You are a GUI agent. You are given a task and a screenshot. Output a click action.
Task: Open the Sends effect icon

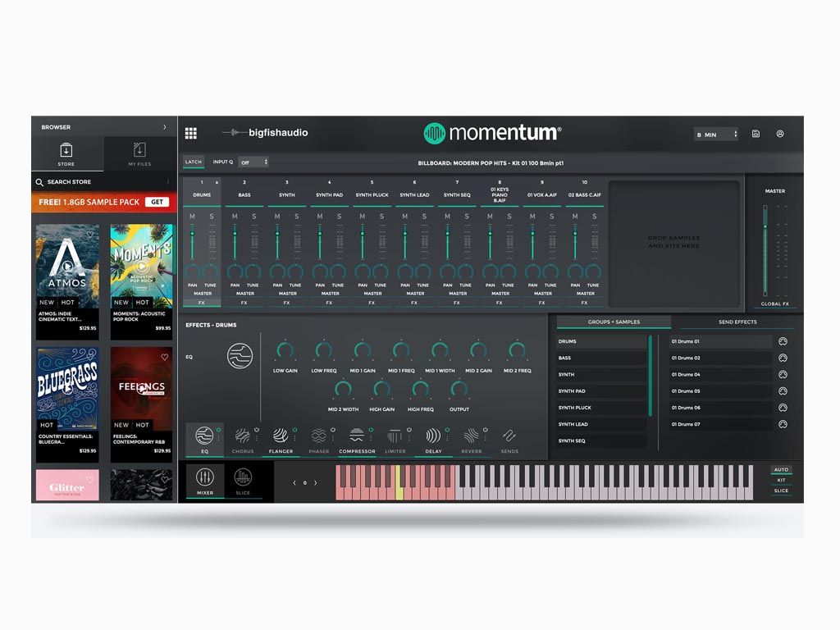(x=509, y=436)
